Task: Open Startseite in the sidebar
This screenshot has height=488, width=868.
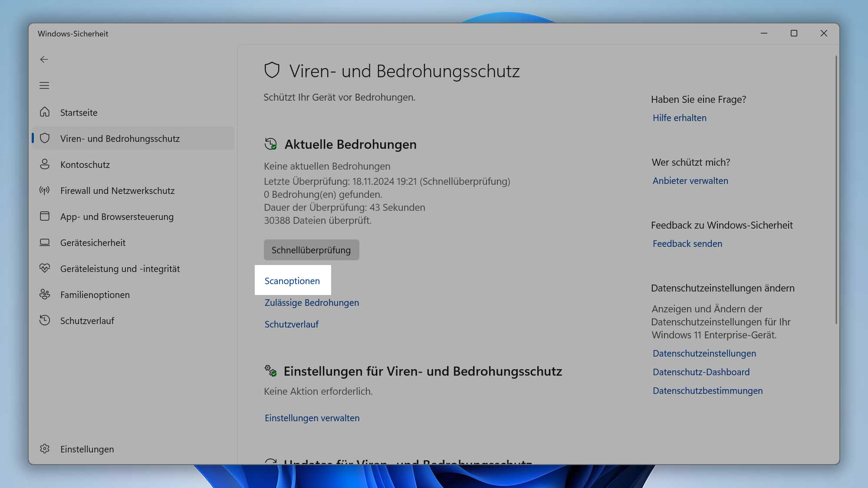Action: point(133,112)
